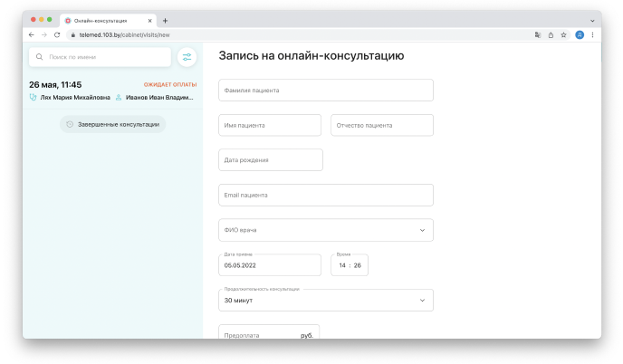Click the browser back arrow
623x364 pixels.
click(32, 34)
